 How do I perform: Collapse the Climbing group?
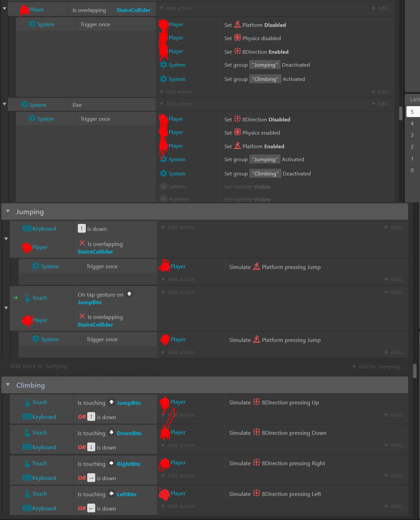(x=8, y=384)
